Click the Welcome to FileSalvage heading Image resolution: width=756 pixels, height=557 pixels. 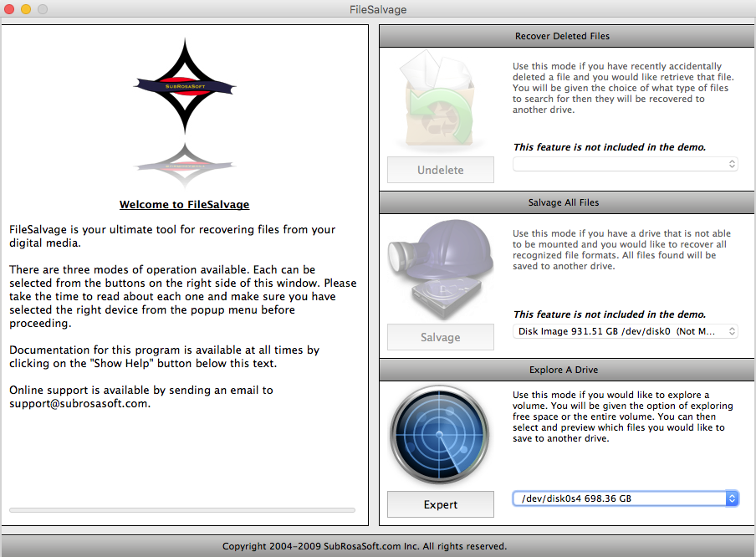tap(184, 204)
